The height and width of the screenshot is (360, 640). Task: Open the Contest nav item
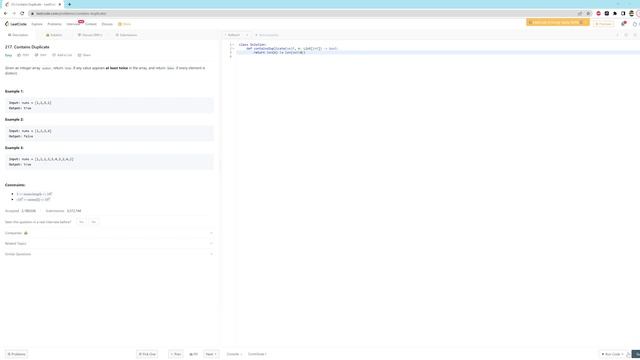(91, 24)
